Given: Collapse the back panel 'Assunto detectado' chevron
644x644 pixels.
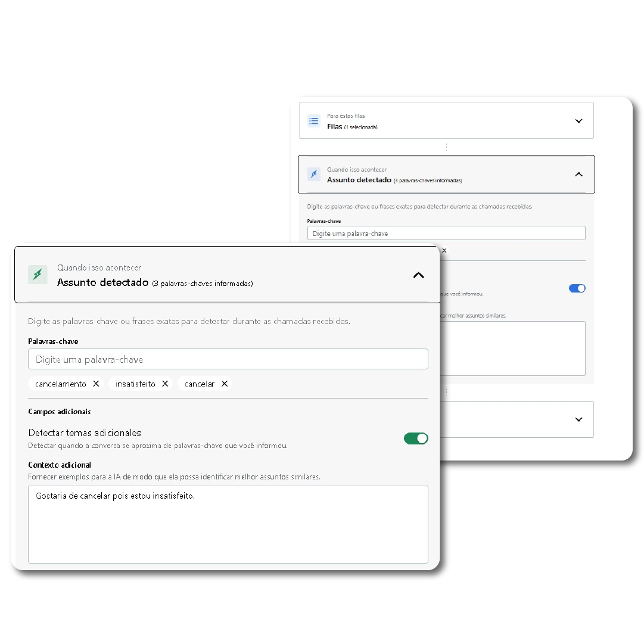Looking at the screenshot, I should (x=578, y=175).
